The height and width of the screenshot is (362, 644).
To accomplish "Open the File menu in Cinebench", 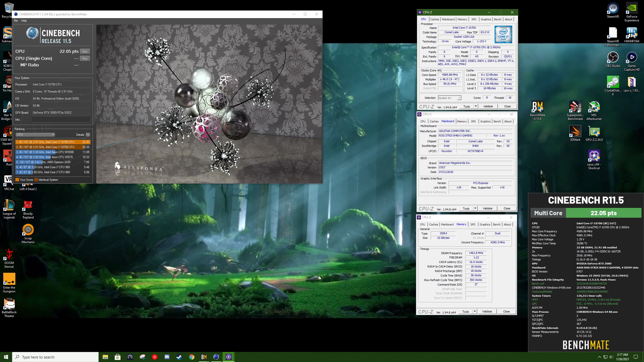I will click(x=16, y=21).
